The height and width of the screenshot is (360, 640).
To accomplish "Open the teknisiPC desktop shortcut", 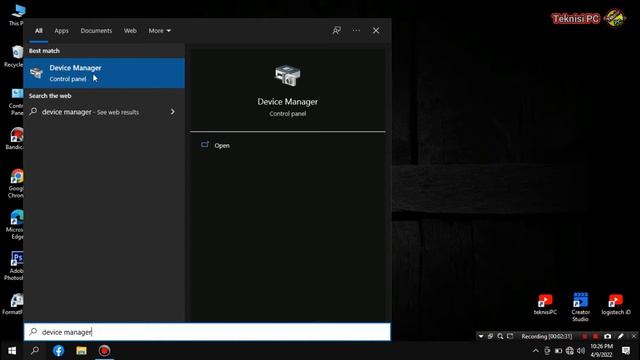I will pos(545,304).
